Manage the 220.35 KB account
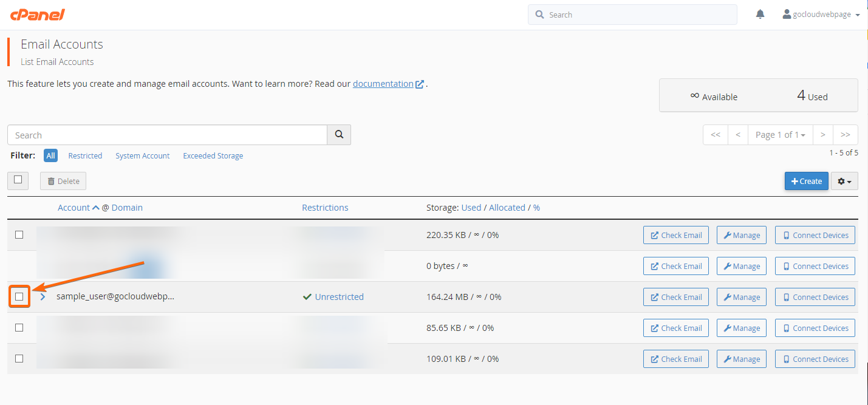 pyautogui.click(x=742, y=235)
